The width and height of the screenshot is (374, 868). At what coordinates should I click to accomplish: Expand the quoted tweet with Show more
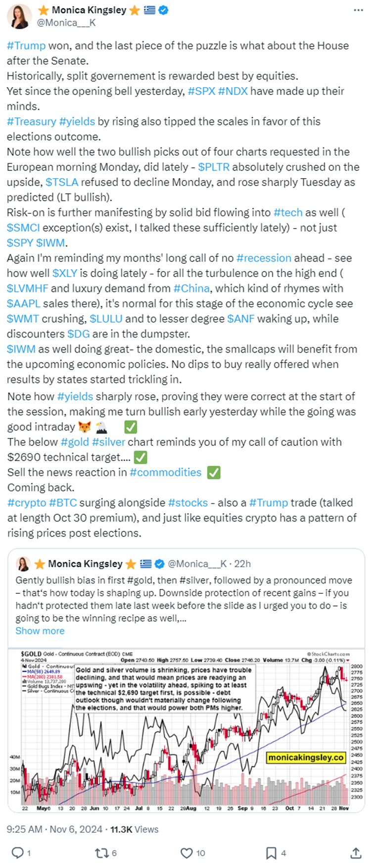click(40, 630)
